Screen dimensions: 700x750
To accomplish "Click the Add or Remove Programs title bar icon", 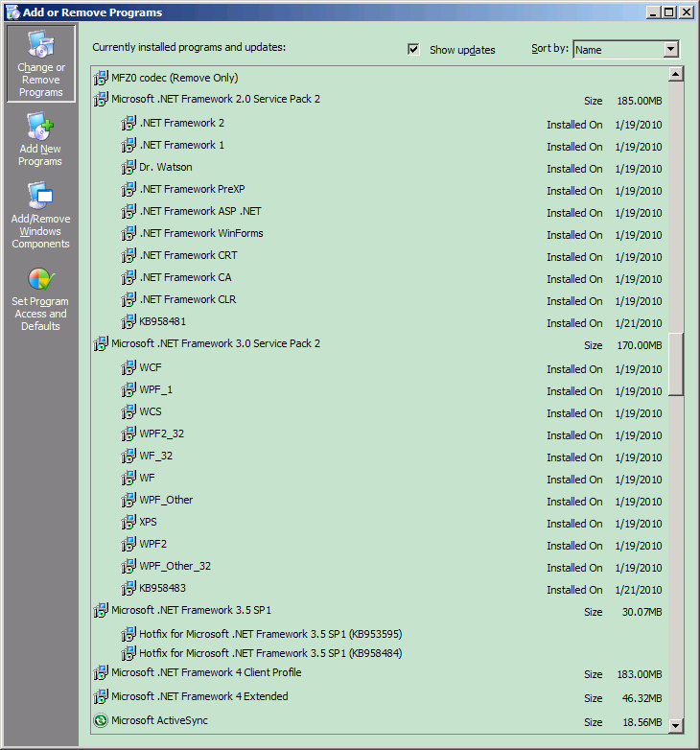I will click(x=12, y=12).
